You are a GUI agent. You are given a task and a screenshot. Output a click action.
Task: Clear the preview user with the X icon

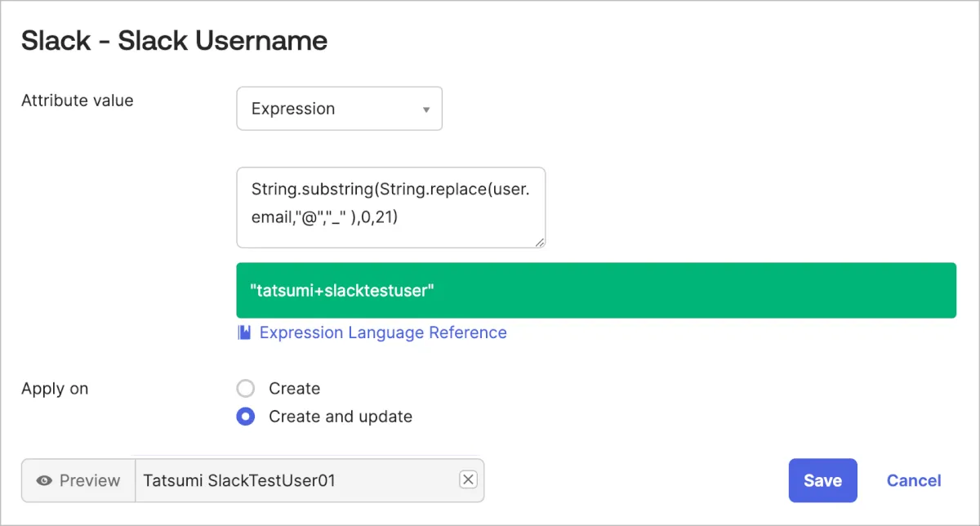click(468, 480)
